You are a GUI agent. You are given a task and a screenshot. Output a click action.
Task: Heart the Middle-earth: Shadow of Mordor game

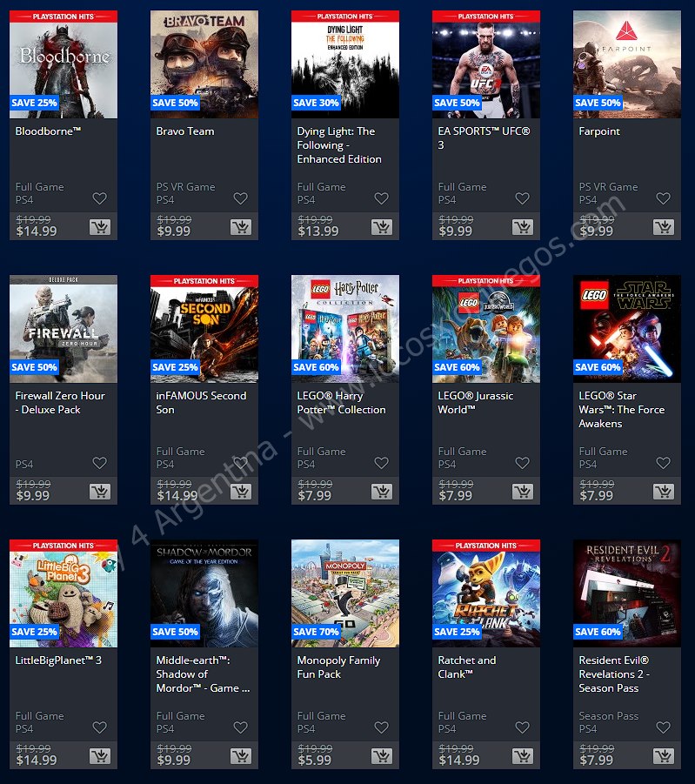click(x=240, y=727)
